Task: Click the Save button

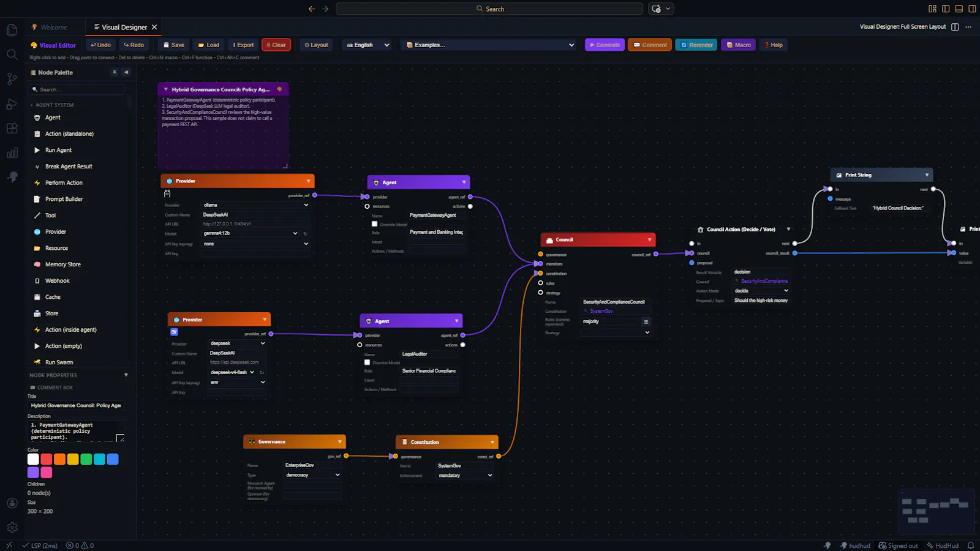Action: [x=174, y=45]
